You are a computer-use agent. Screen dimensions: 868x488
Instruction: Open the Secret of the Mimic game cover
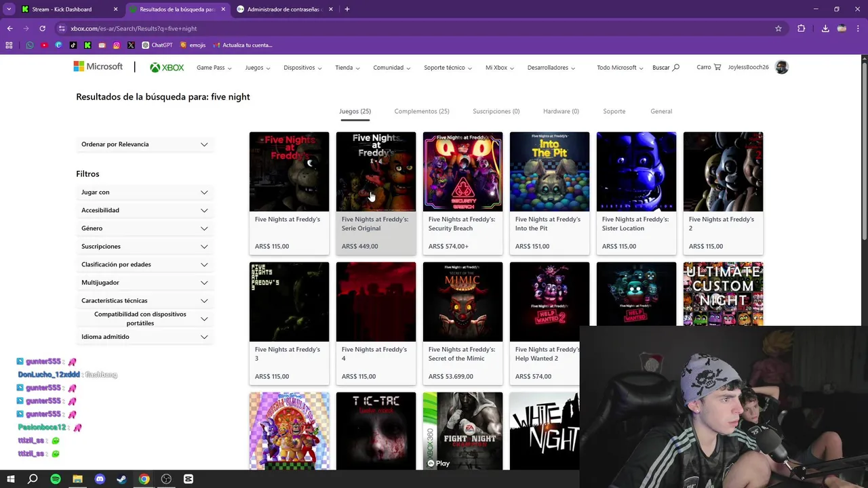[x=462, y=302]
